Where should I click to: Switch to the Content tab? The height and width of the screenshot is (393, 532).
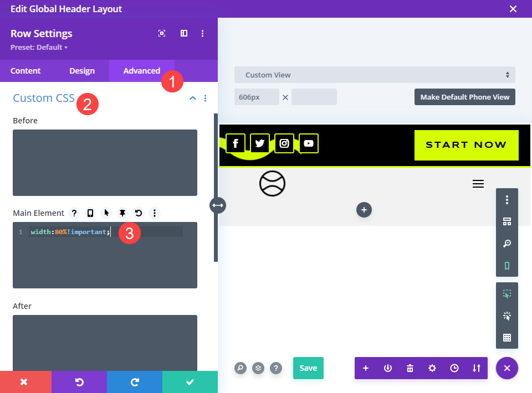25,71
